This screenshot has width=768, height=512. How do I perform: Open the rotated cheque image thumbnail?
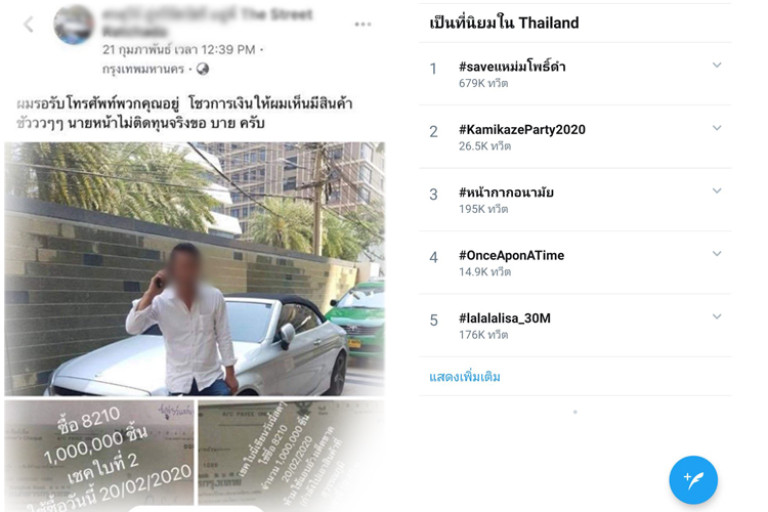pyautogui.click(x=291, y=456)
